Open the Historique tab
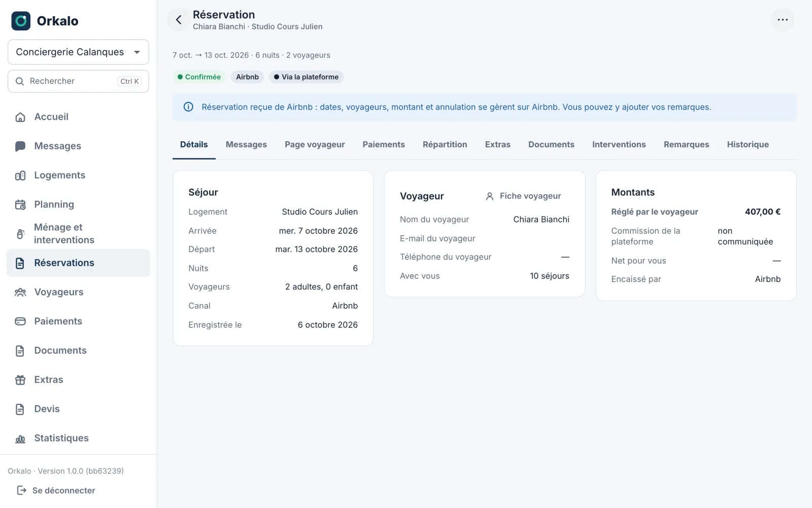 click(748, 145)
